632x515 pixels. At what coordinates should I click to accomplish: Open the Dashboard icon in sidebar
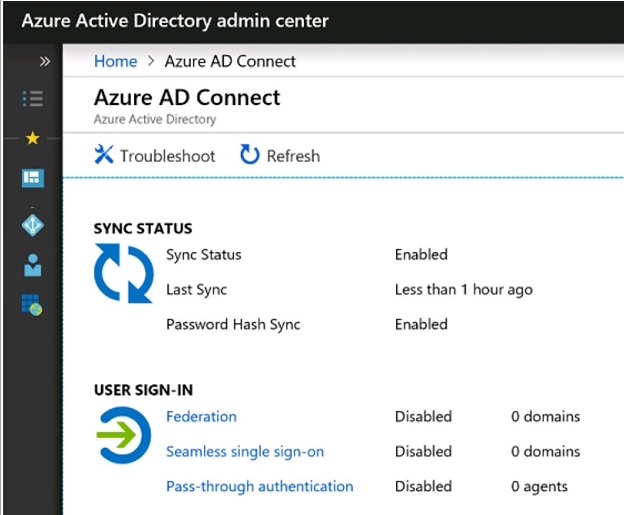33,178
